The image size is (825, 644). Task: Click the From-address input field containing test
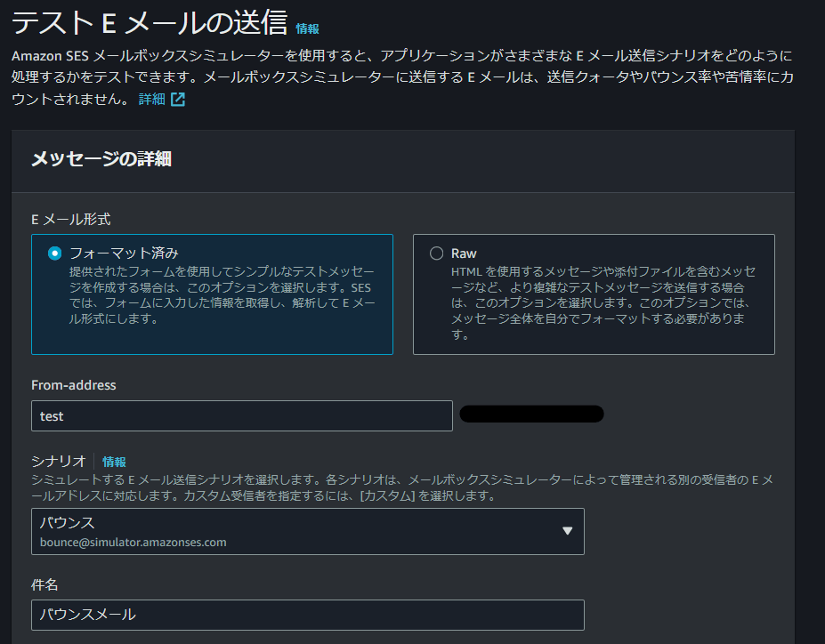point(242,415)
